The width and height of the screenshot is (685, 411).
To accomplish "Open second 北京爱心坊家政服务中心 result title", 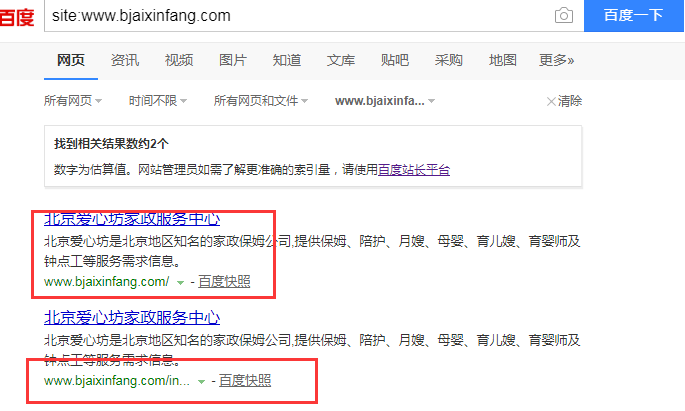I will [x=132, y=318].
